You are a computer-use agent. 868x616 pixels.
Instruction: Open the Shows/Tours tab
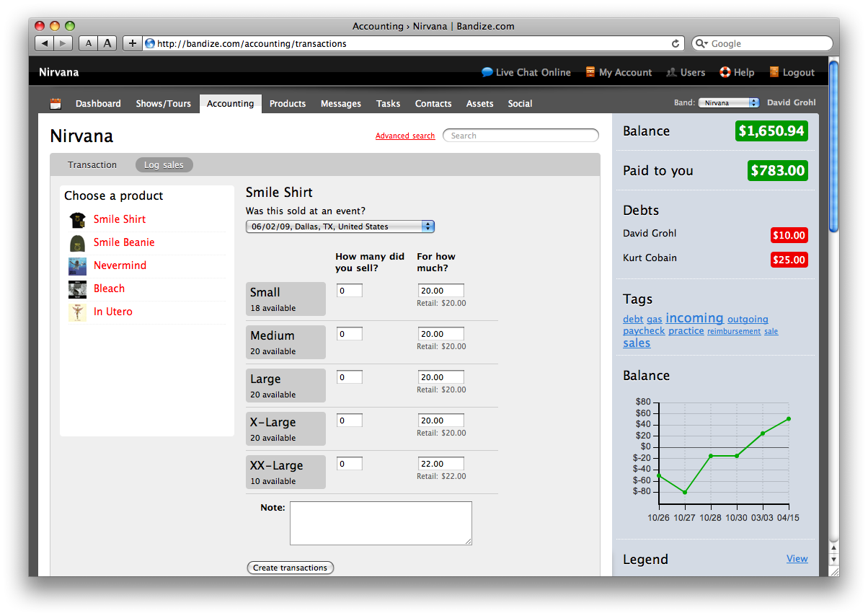coord(164,104)
